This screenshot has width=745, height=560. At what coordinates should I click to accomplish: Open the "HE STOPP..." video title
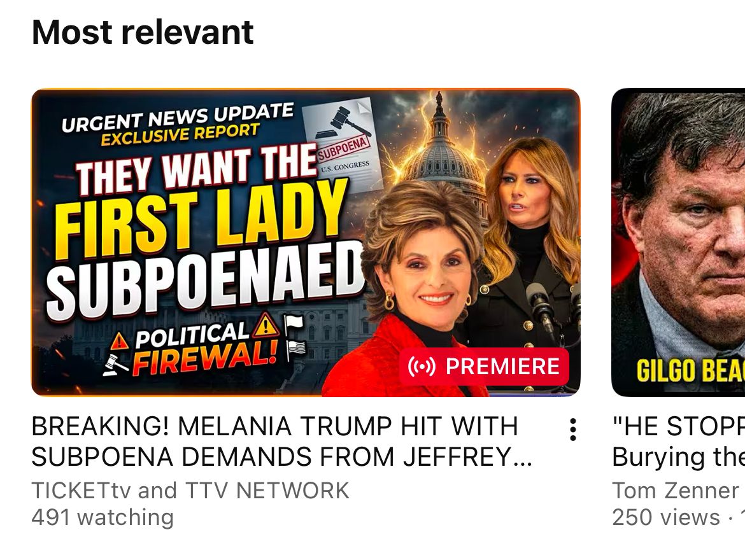click(x=679, y=441)
